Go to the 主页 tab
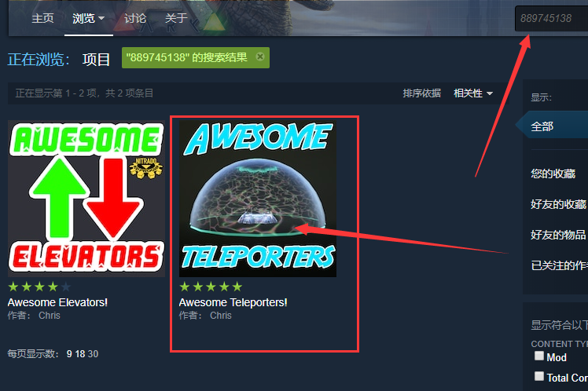588x391 pixels. point(42,18)
